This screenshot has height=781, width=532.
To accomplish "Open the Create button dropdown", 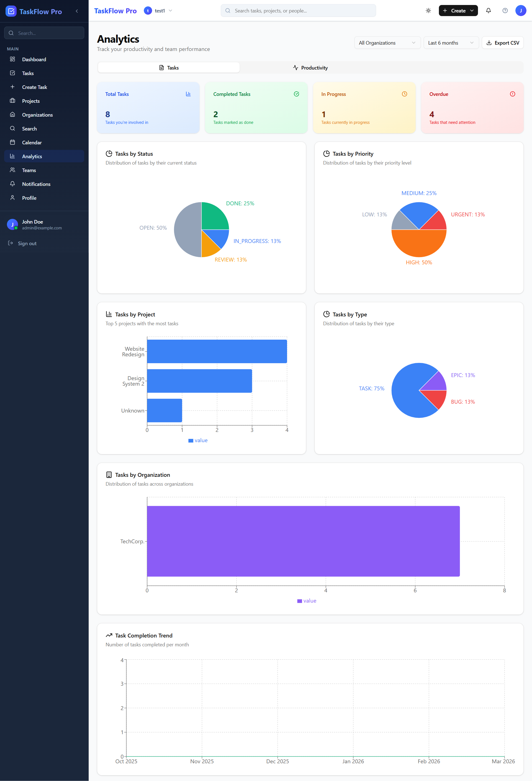I will click(458, 11).
